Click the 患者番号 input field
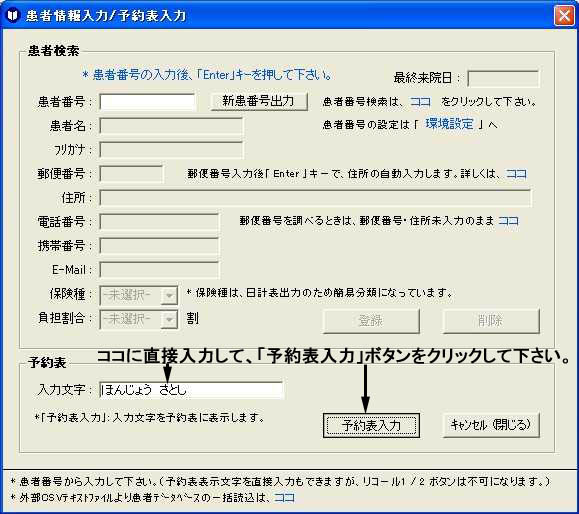This screenshot has width=579, height=514. [147, 102]
